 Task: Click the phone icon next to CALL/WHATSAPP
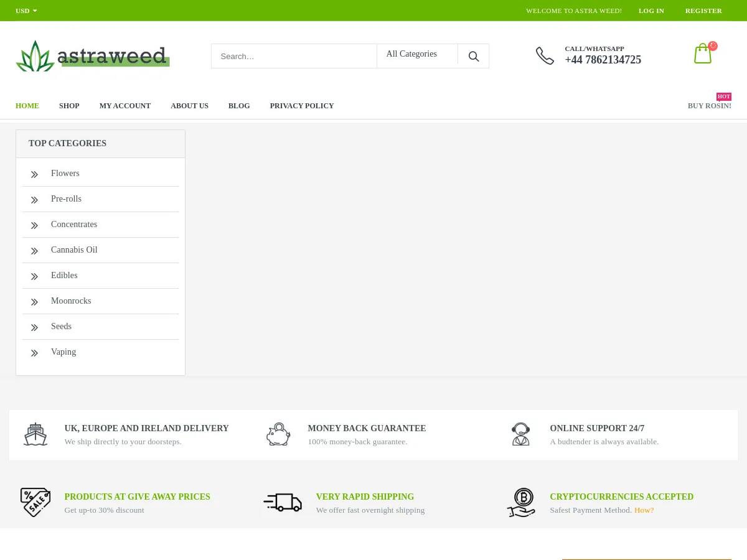pos(545,55)
